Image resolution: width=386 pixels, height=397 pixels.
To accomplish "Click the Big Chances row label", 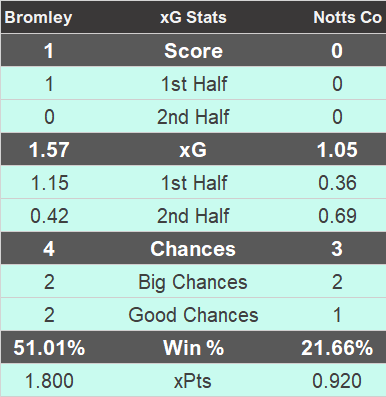I will [193, 282].
